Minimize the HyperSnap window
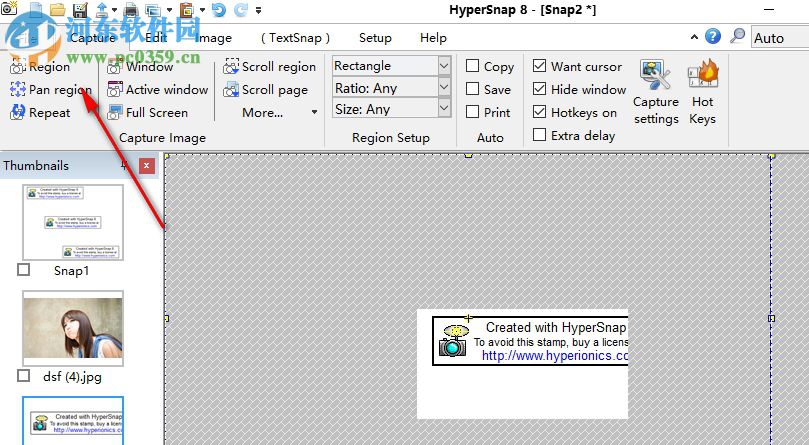The height and width of the screenshot is (445, 809). 769,10
